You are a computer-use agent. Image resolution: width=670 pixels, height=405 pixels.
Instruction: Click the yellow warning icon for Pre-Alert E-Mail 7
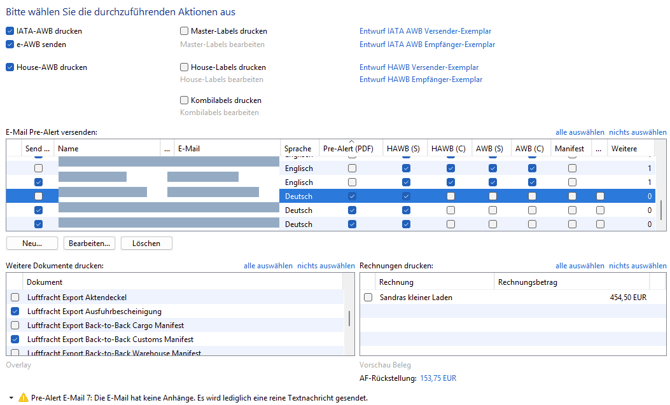click(x=23, y=397)
